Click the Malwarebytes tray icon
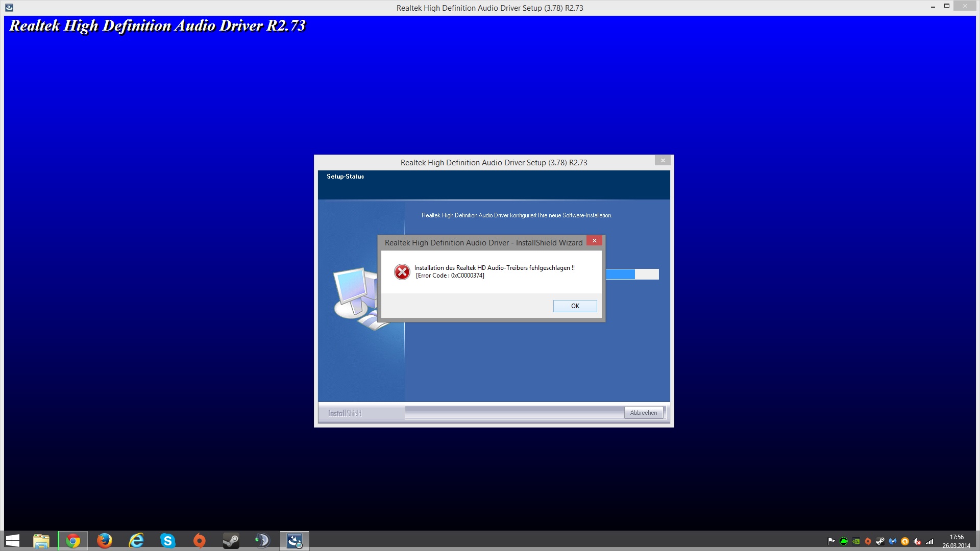 click(893, 541)
